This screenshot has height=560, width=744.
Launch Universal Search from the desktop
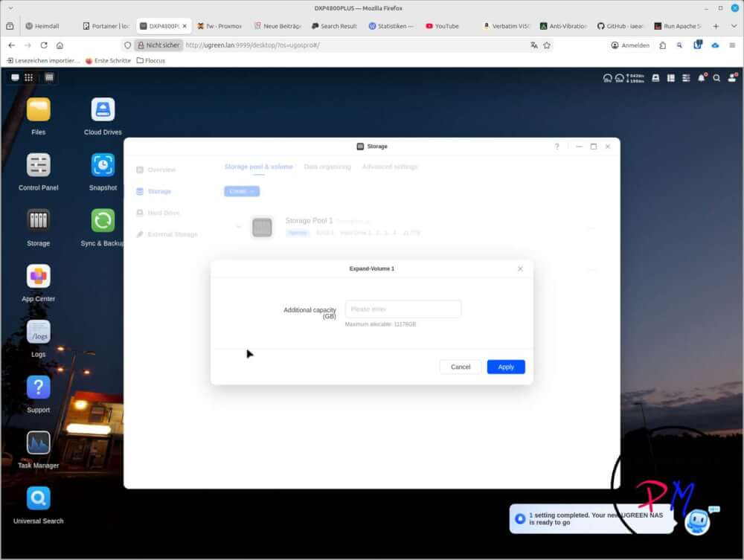click(x=38, y=498)
